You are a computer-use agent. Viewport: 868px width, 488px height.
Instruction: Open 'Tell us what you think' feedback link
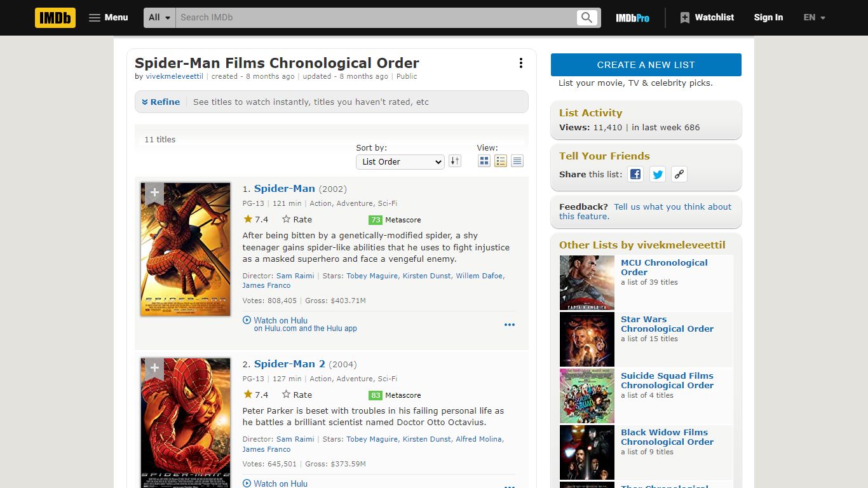coord(645,212)
